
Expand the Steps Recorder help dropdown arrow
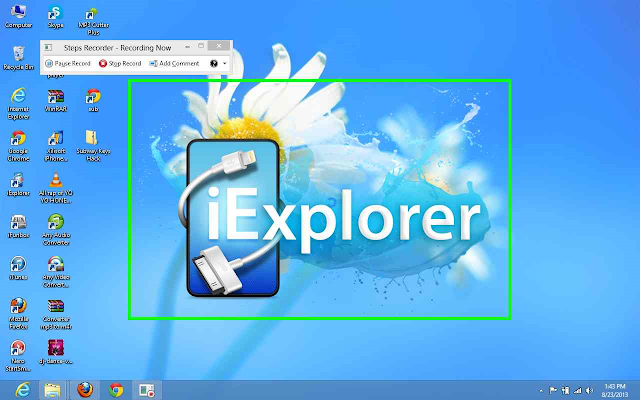tap(224, 63)
